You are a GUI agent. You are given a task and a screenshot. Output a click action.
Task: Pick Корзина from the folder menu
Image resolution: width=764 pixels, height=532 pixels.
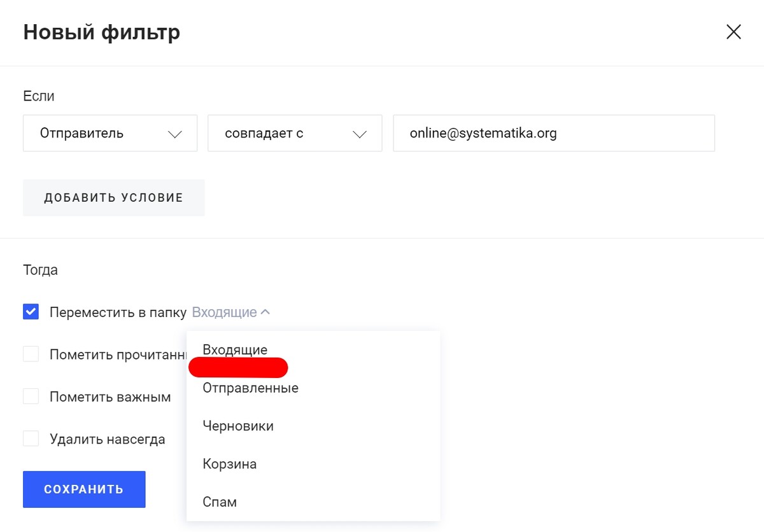point(230,464)
